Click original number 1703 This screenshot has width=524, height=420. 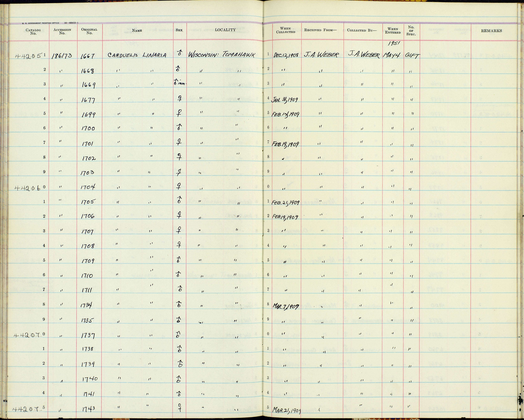(87, 173)
